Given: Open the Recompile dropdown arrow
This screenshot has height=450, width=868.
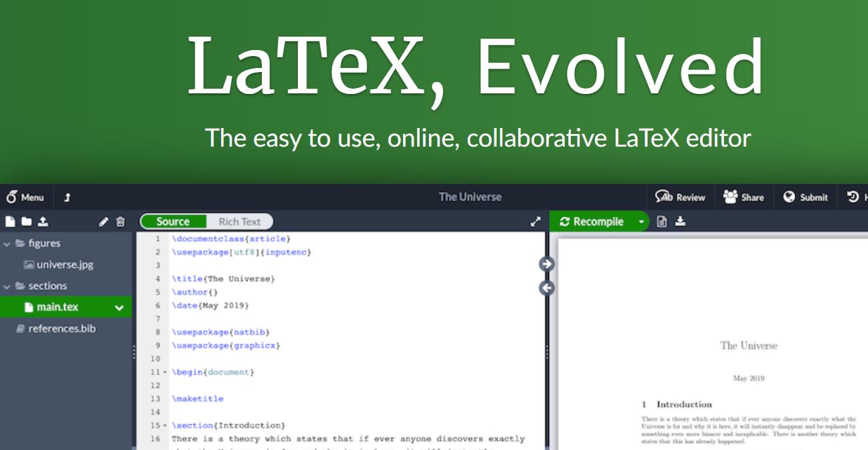Looking at the screenshot, I should coord(641,222).
